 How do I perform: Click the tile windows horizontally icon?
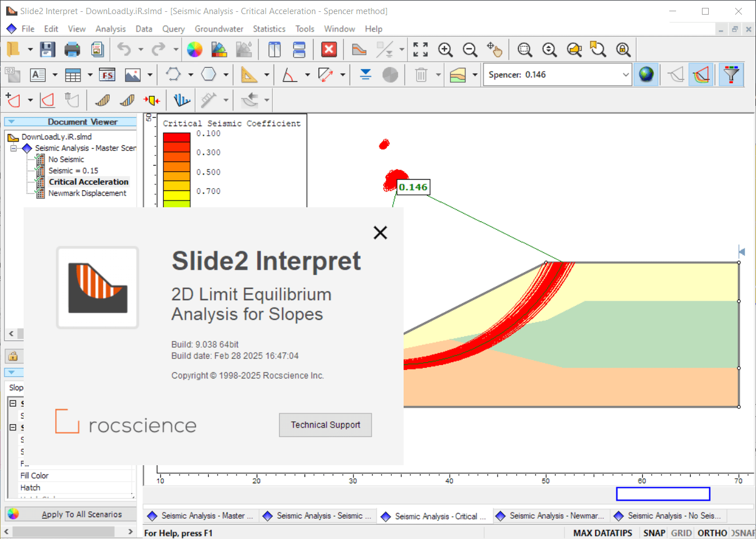299,50
